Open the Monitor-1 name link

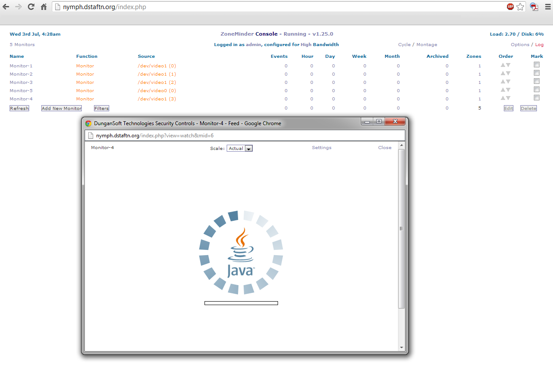(21, 66)
